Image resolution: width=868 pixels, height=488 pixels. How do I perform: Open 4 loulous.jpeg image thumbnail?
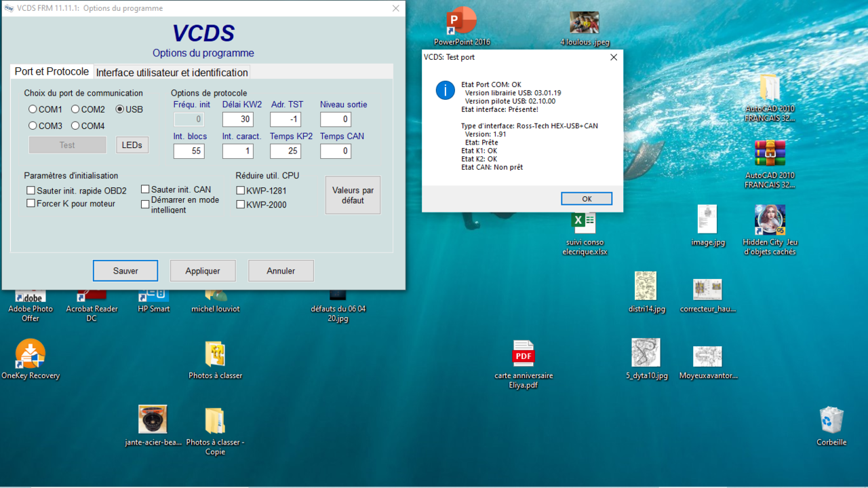coord(584,22)
